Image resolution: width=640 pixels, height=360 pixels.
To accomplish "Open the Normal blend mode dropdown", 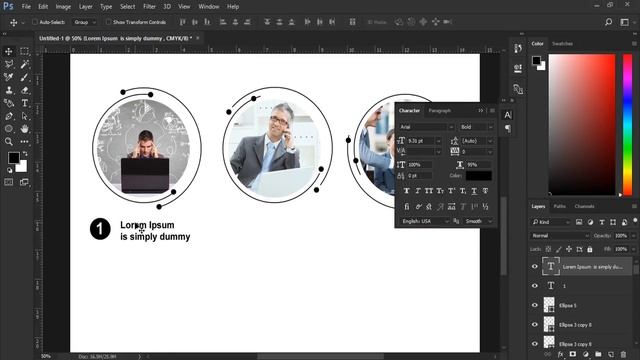I will click(x=560, y=236).
